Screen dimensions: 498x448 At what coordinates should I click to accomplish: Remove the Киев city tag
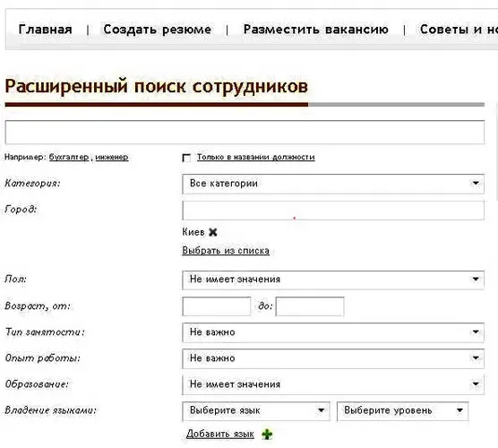213,232
